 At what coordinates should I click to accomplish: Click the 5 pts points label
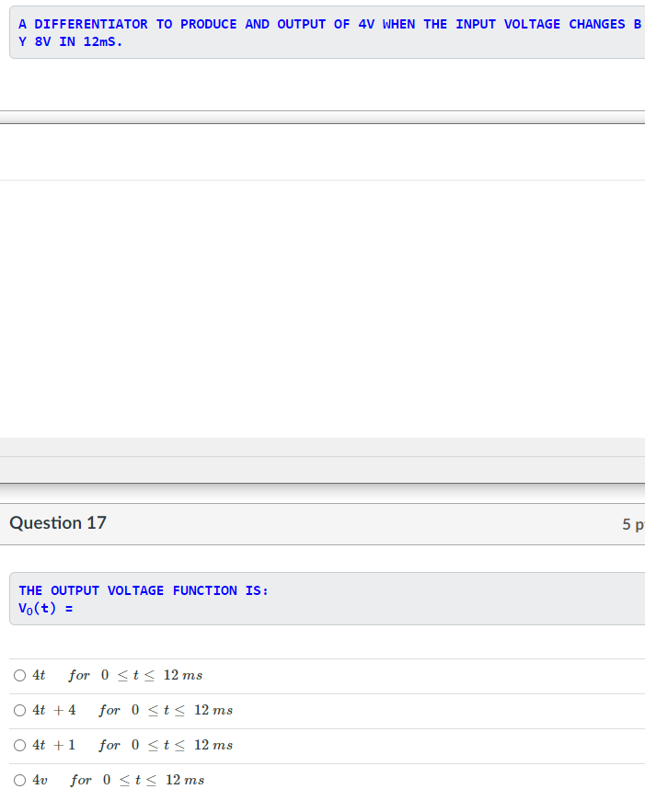[x=635, y=523]
